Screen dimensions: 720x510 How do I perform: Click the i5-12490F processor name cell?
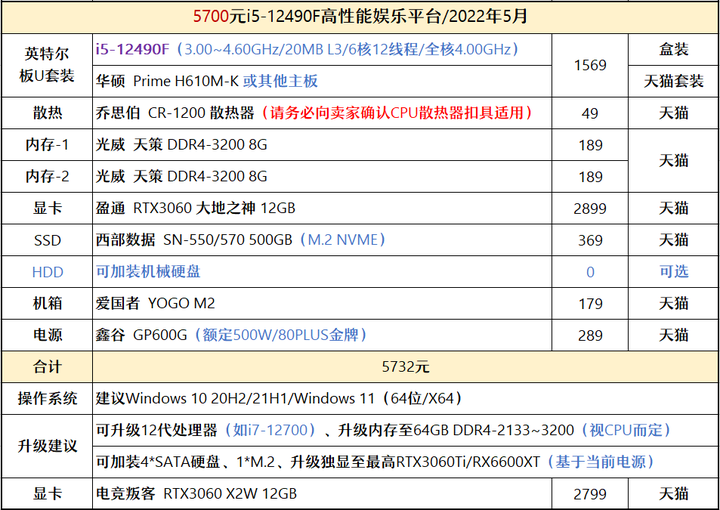coord(321,49)
